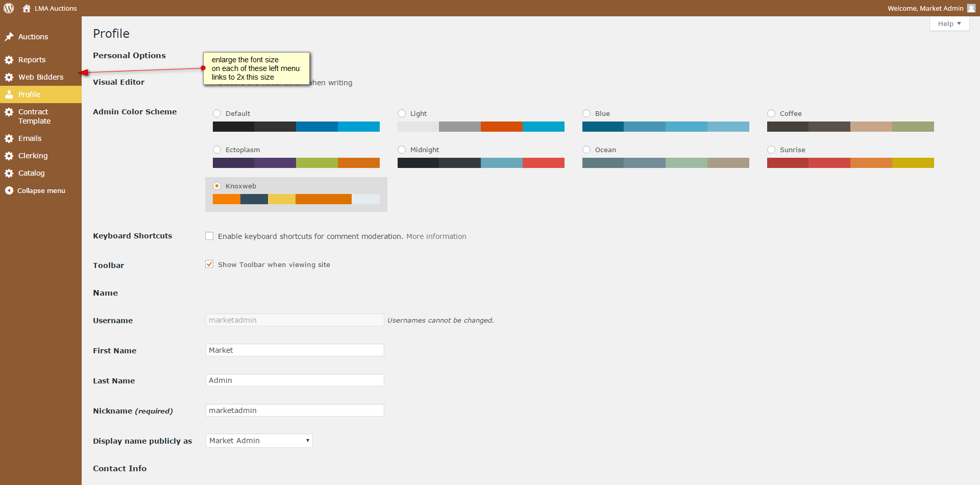Click the disabled Username field

(x=295, y=320)
